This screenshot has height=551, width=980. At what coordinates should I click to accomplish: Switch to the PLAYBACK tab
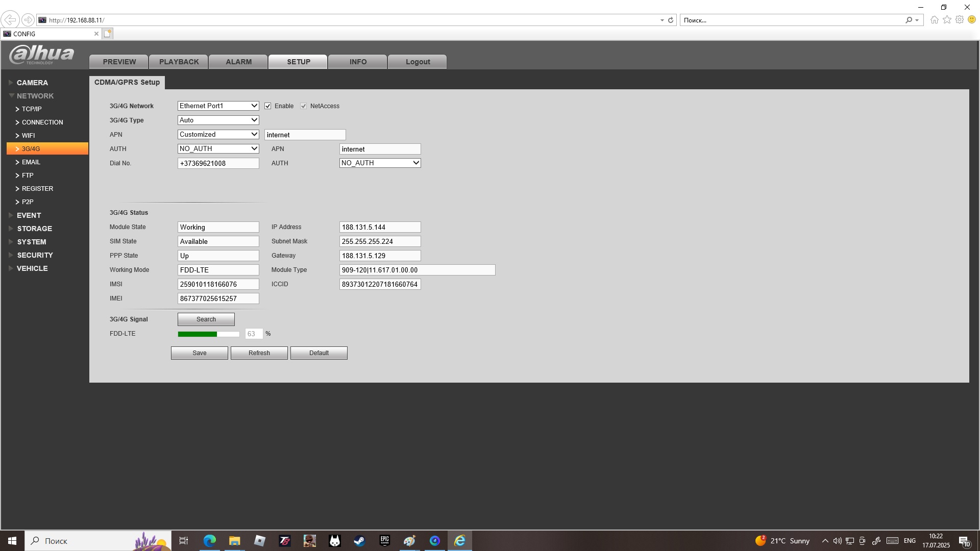tap(179, 62)
